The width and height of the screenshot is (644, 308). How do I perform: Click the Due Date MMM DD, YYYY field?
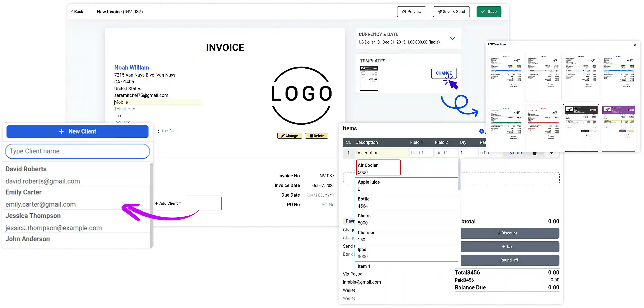pyautogui.click(x=320, y=195)
